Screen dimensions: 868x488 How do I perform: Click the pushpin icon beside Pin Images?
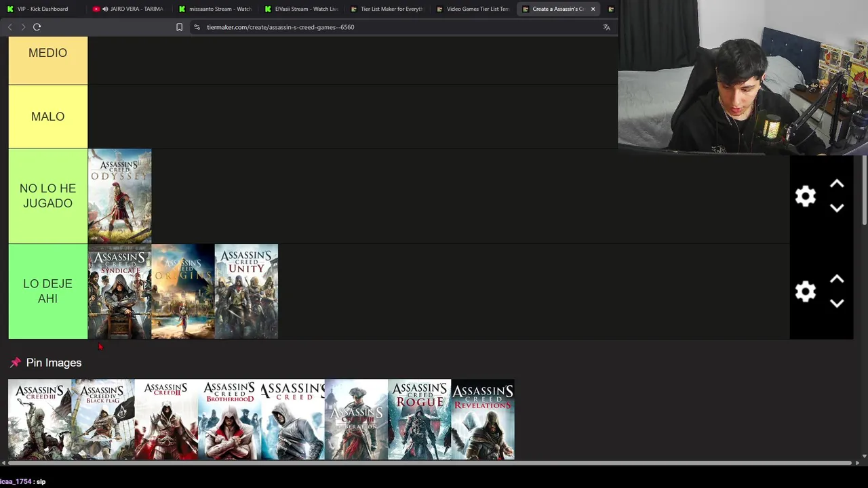[x=15, y=363]
